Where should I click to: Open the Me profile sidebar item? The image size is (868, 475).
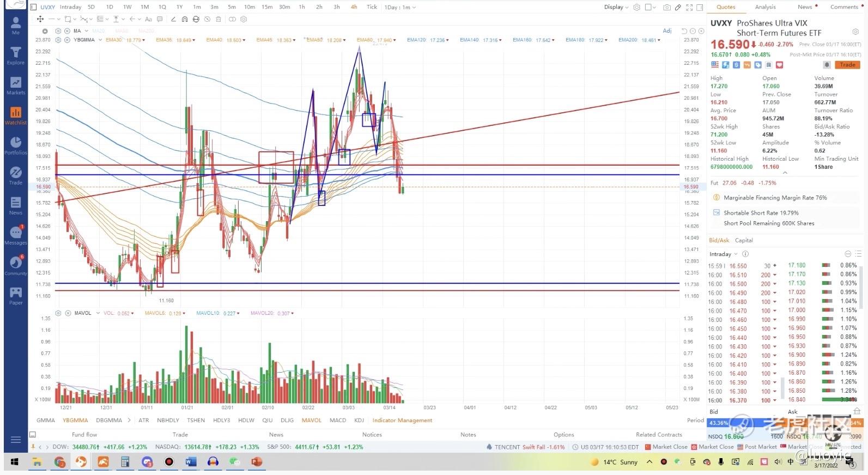point(16,25)
